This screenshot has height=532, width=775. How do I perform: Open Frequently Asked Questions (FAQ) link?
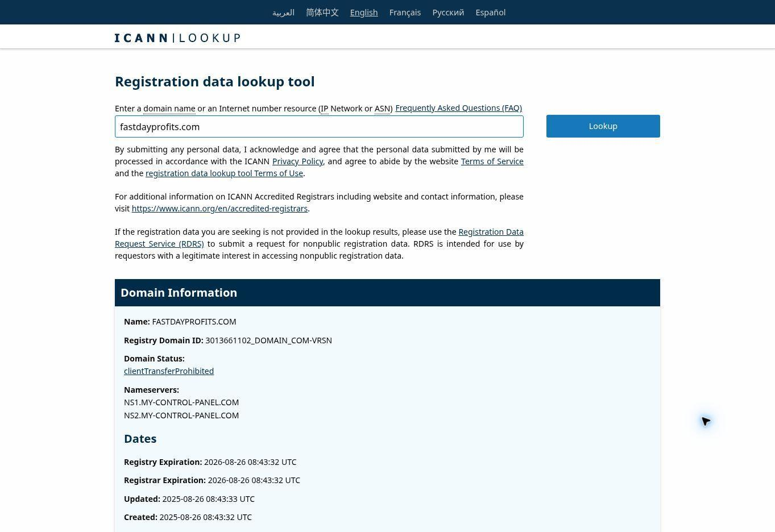(458, 108)
